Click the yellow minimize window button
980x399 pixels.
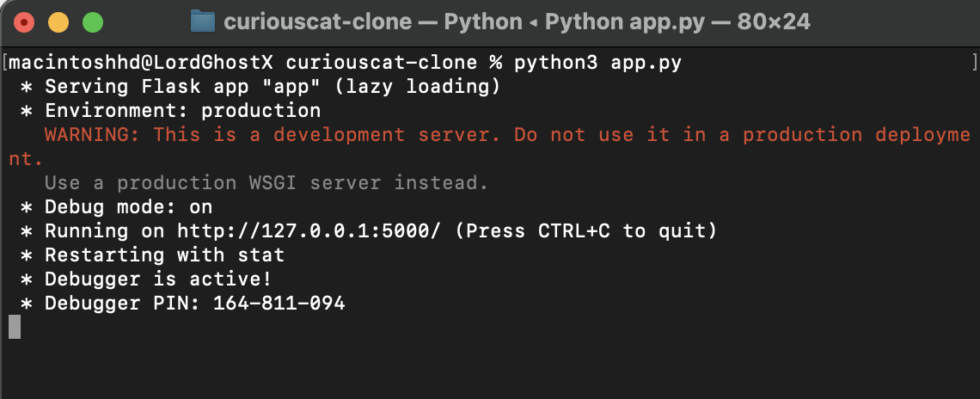(x=58, y=21)
